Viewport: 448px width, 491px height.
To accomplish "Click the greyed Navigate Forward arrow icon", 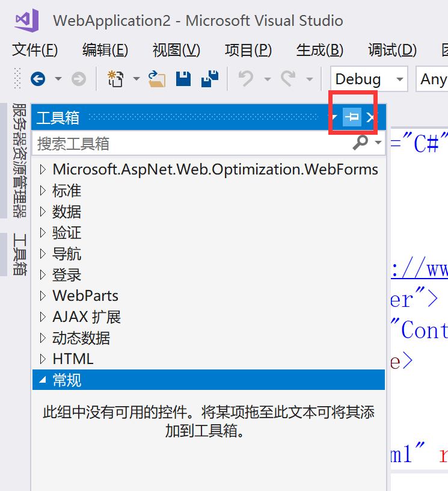I will click(79, 79).
